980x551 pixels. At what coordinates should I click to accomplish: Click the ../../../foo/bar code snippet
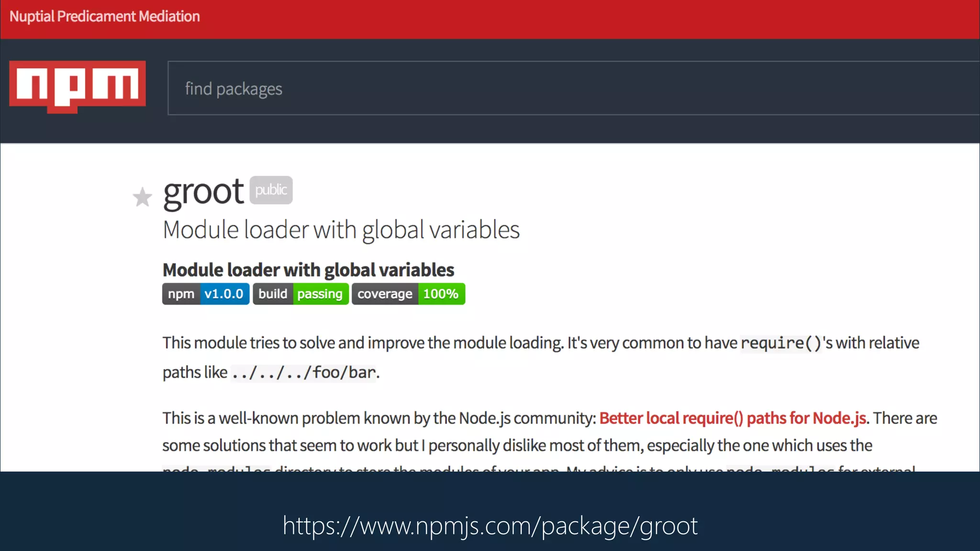303,373
